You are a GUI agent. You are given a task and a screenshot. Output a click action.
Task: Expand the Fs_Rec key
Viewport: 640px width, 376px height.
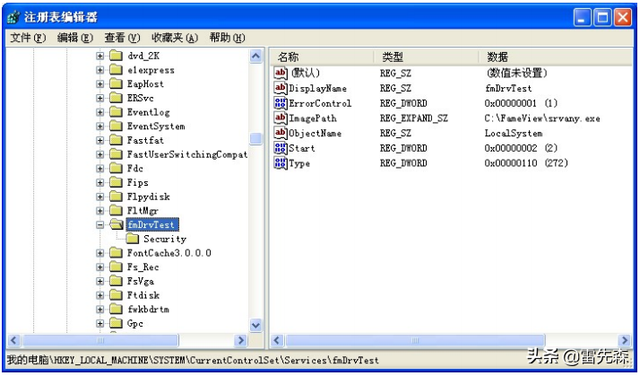click(x=100, y=267)
